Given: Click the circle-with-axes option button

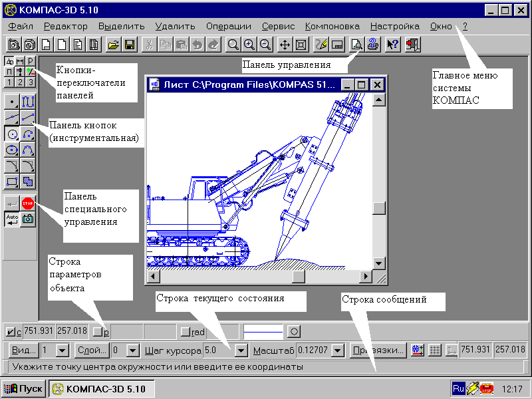Looking at the screenshot, I should 294,331.
